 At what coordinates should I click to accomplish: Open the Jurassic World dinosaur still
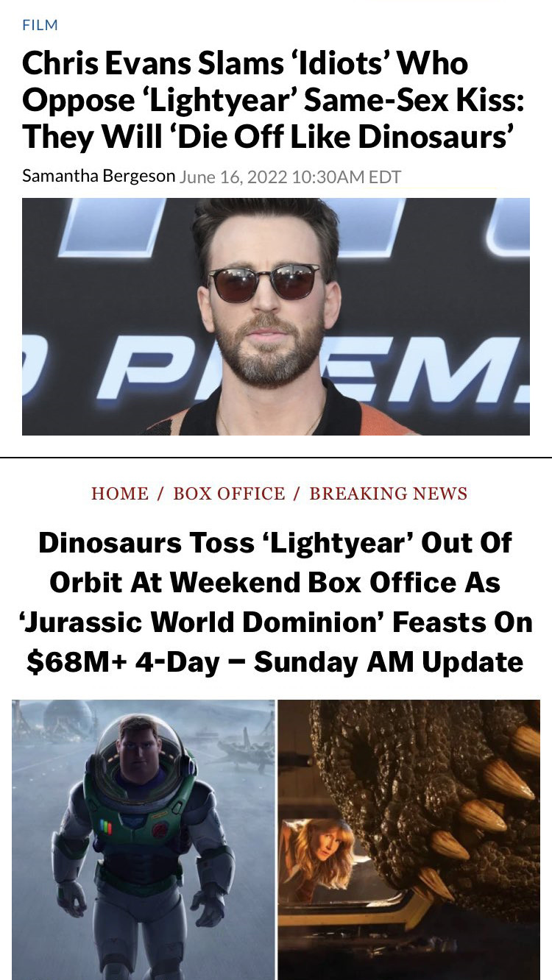pos(409,839)
